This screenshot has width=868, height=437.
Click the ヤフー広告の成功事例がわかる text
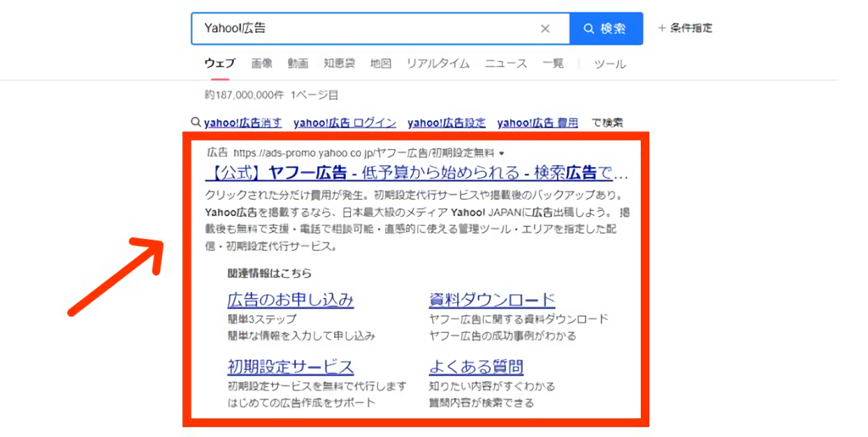pos(503,335)
